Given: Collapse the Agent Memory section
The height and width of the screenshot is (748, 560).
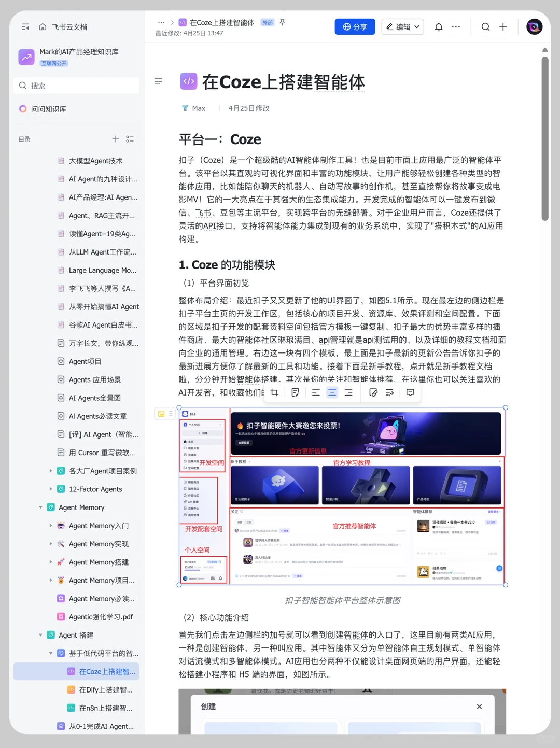Looking at the screenshot, I should click(40, 507).
